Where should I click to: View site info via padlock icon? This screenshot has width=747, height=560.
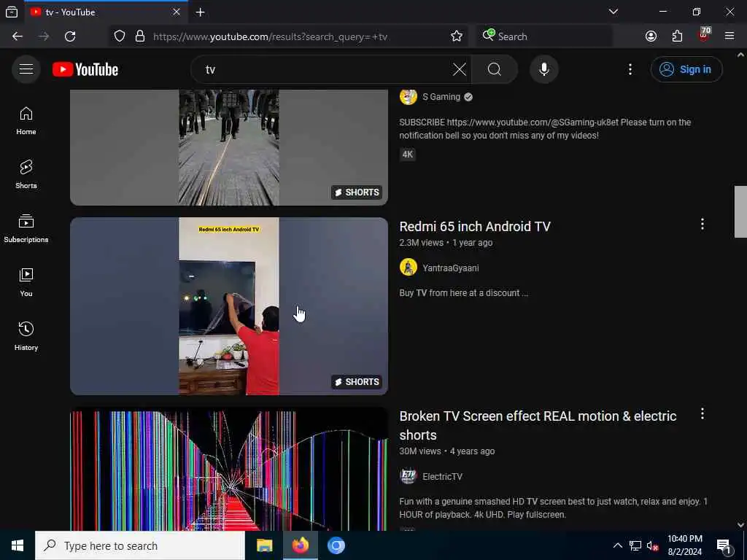[x=140, y=36]
